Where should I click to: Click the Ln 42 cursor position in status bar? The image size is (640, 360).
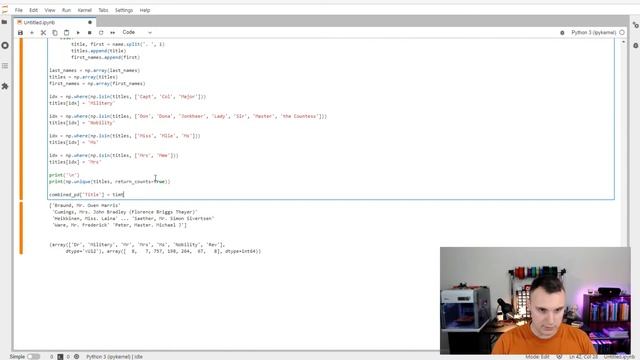583,357
